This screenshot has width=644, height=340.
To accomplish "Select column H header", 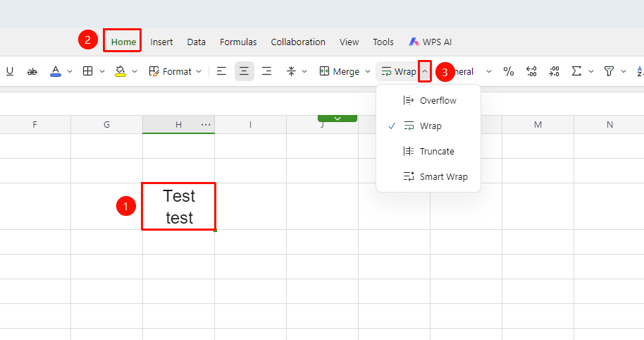I will click(179, 125).
